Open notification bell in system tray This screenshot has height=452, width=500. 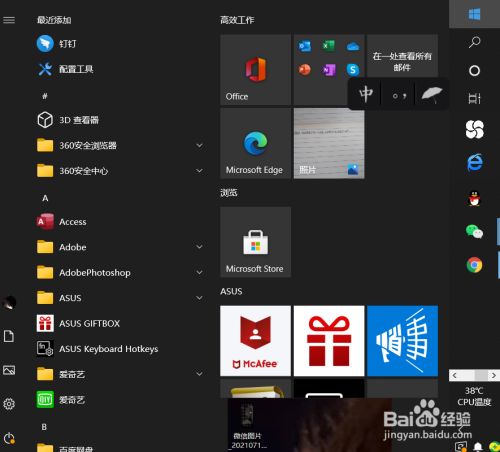(x=478, y=446)
